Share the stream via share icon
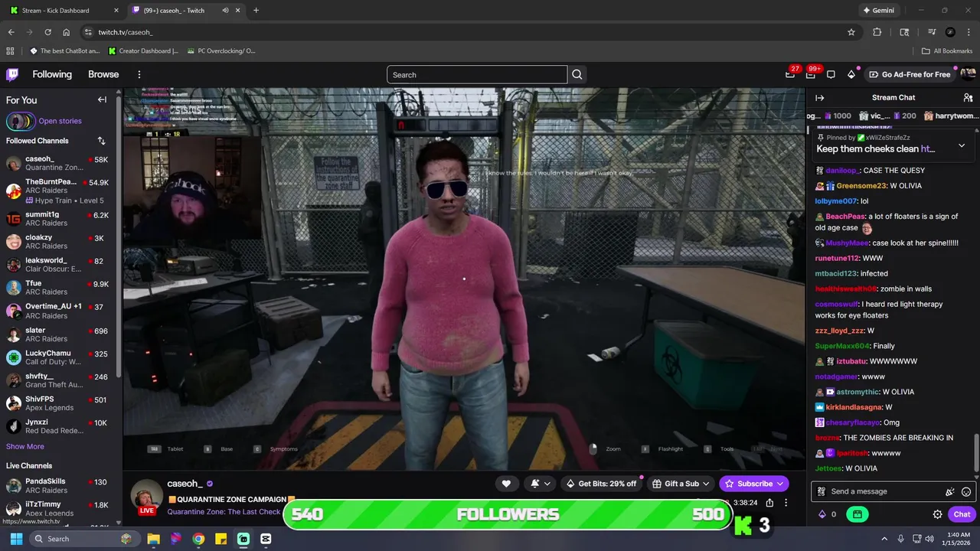Screen dimensions: 980x551 (x=769, y=503)
